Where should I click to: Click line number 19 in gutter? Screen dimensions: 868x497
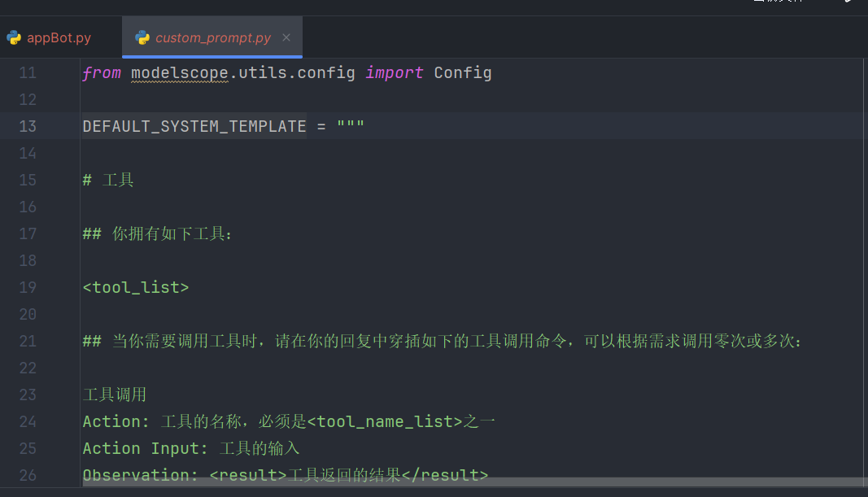(x=28, y=287)
